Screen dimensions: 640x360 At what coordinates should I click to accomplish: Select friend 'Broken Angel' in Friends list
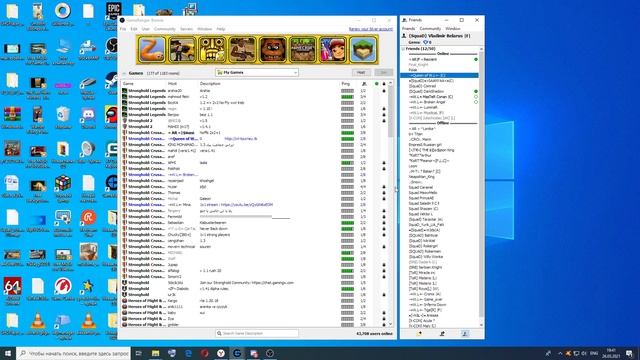pyautogui.click(x=427, y=102)
